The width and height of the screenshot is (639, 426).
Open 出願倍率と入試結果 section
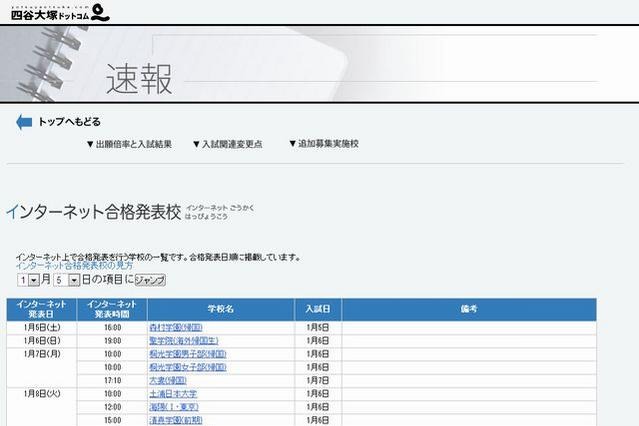pos(129,144)
